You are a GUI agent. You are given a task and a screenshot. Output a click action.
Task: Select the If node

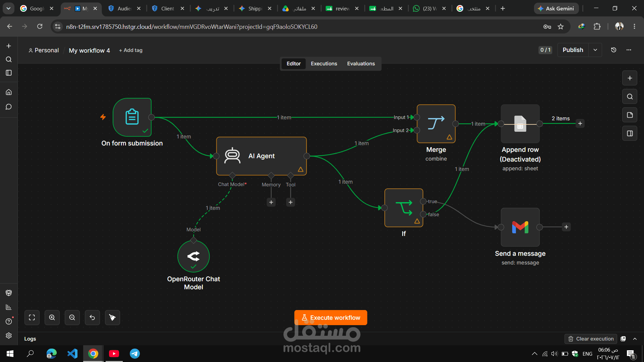404,208
